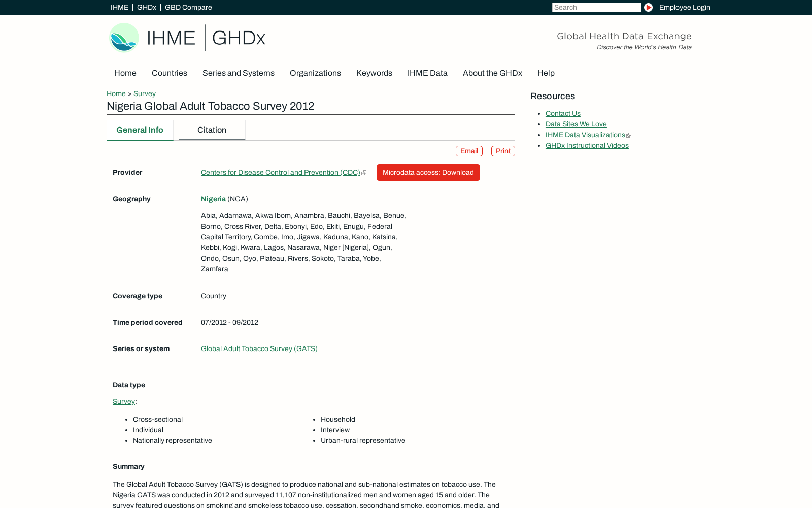Click the Series or system field label
Viewport: 812px width, 508px height.
(x=141, y=349)
